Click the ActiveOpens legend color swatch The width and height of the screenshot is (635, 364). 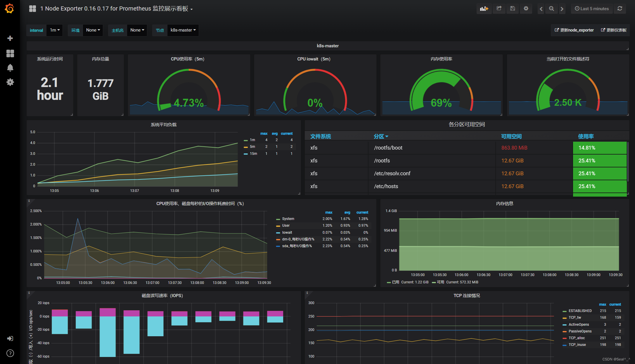tap(565, 325)
